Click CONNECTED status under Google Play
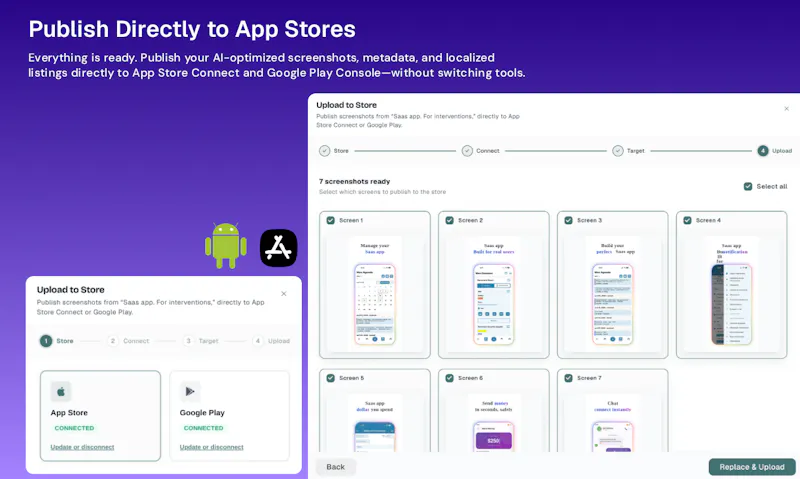This screenshot has height=479, width=800. pos(204,428)
